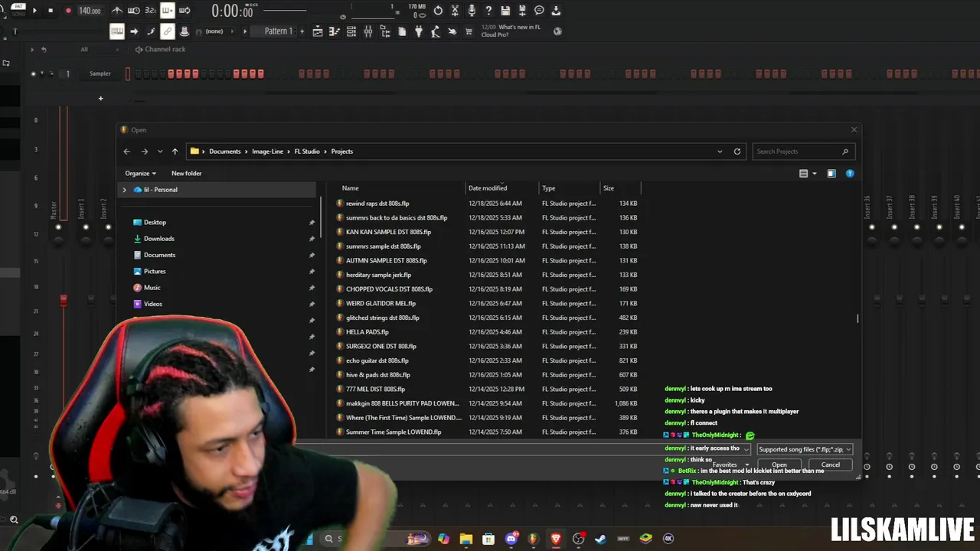This screenshot has width=980, height=551.
Task: Open the change view dropdown
Action: point(814,174)
